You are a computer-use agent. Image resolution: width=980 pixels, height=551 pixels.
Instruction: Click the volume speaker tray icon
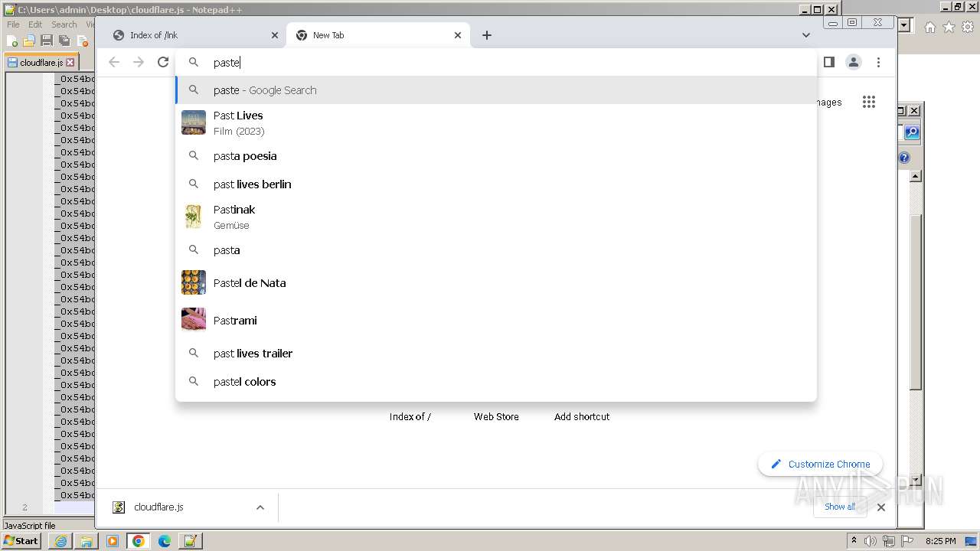pos(871,541)
